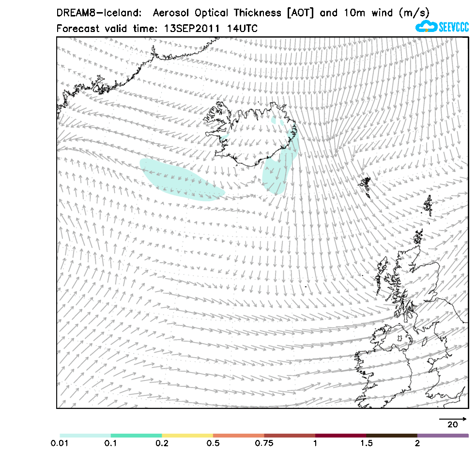The image size is (476, 454).
Task: Pick the turquoise green legend segment
Action: point(136,436)
